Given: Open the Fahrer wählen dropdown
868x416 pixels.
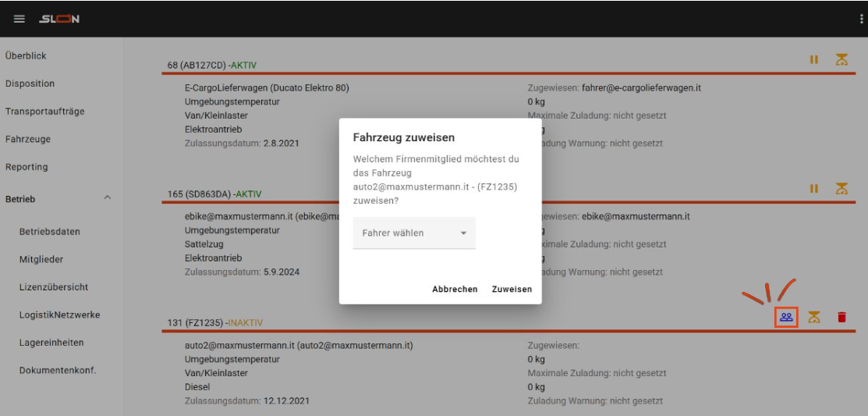Looking at the screenshot, I should tap(414, 233).
